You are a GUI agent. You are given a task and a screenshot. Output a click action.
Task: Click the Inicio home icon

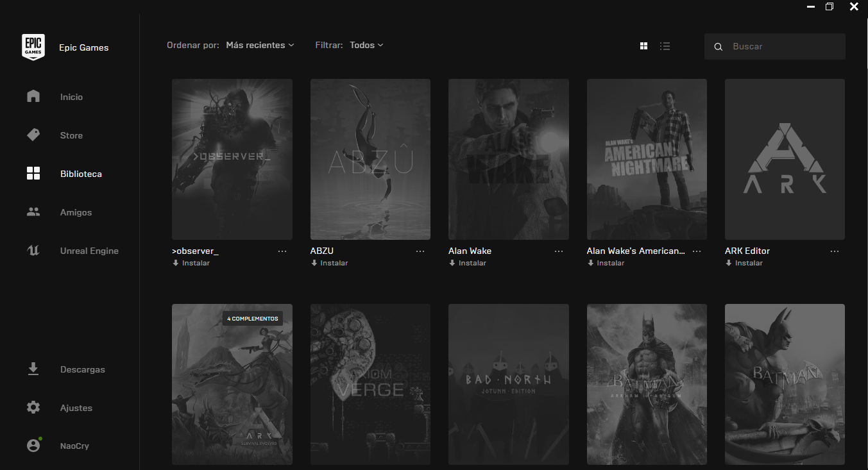pyautogui.click(x=33, y=97)
